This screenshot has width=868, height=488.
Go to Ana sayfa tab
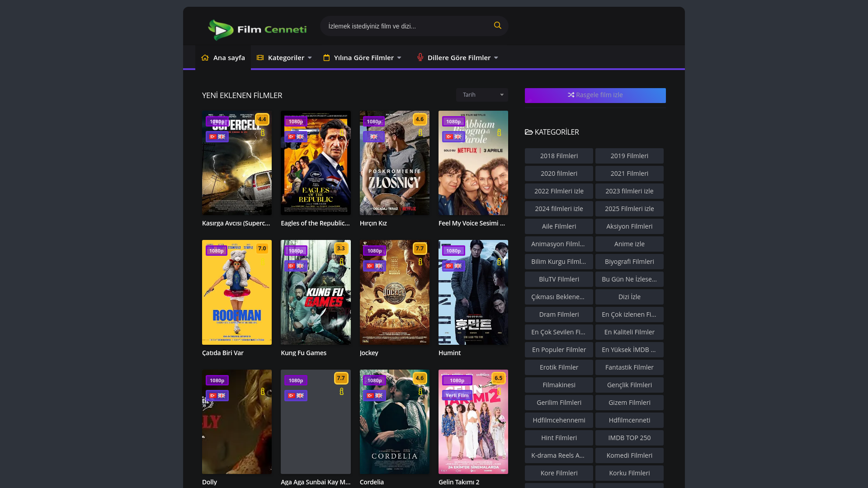223,58
